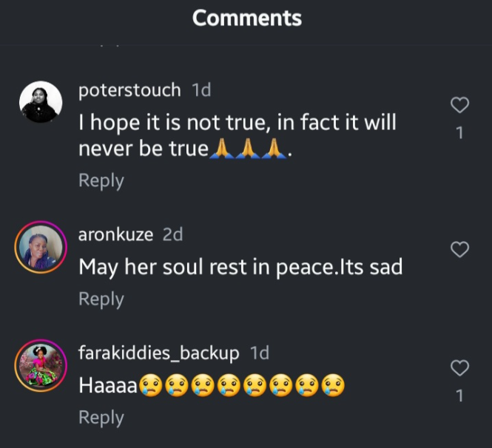
Task: Visit the farakiddies_backup username
Action: pos(159,353)
